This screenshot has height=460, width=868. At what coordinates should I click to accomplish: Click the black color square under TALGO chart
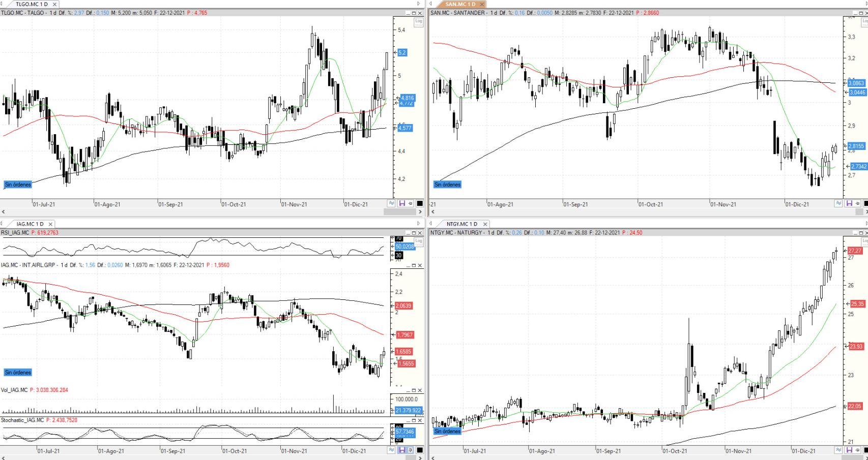pyautogui.click(x=420, y=203)
